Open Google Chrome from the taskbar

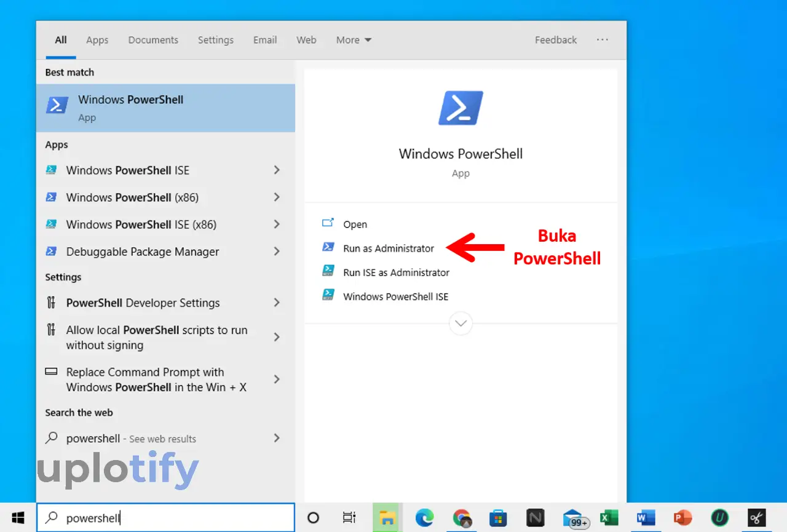pyautogui.click(x=462, y=518)
